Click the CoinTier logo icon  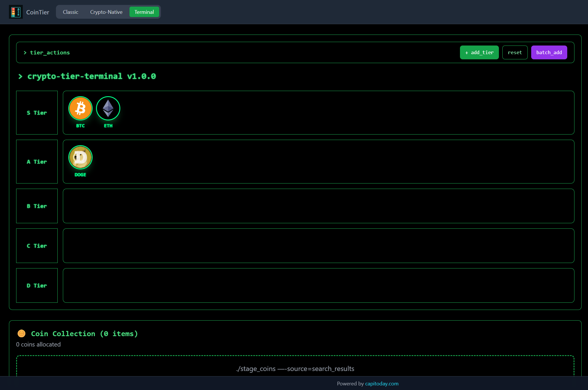[x=16, y=12]
